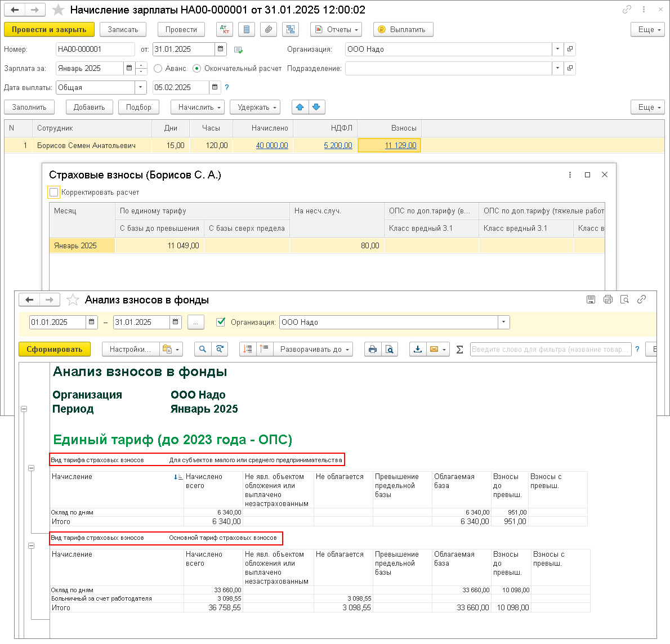Enable Корректировать расчет checkbox
Image resolution: width=670 pixels, height=644 pixels.
click(54, 193)
